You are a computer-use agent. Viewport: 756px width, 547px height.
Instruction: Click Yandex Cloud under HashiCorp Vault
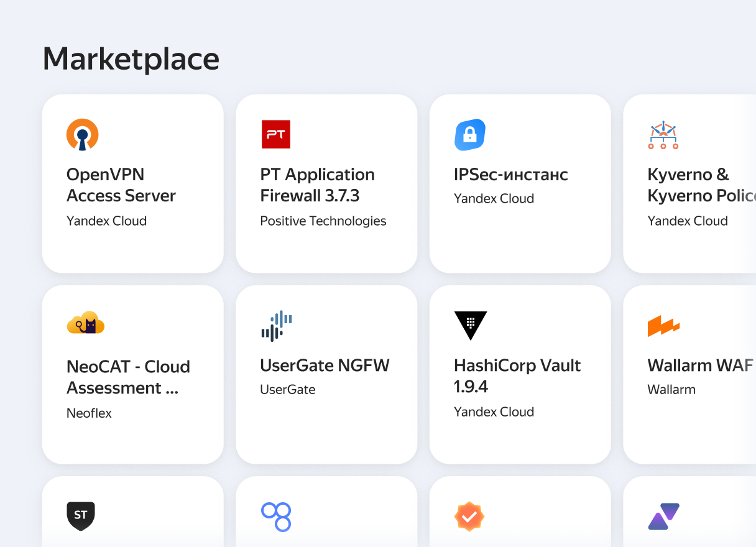point(494,411)
